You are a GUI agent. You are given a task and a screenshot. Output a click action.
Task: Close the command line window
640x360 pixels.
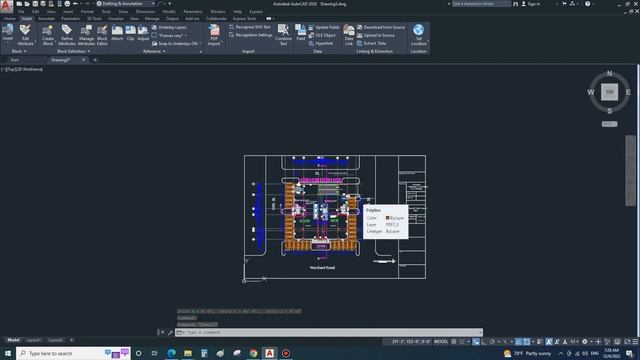[x=162, y=332]
